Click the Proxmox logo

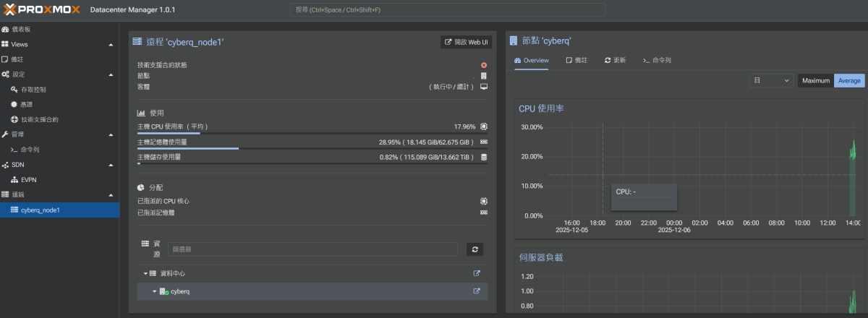pos(42,9)
